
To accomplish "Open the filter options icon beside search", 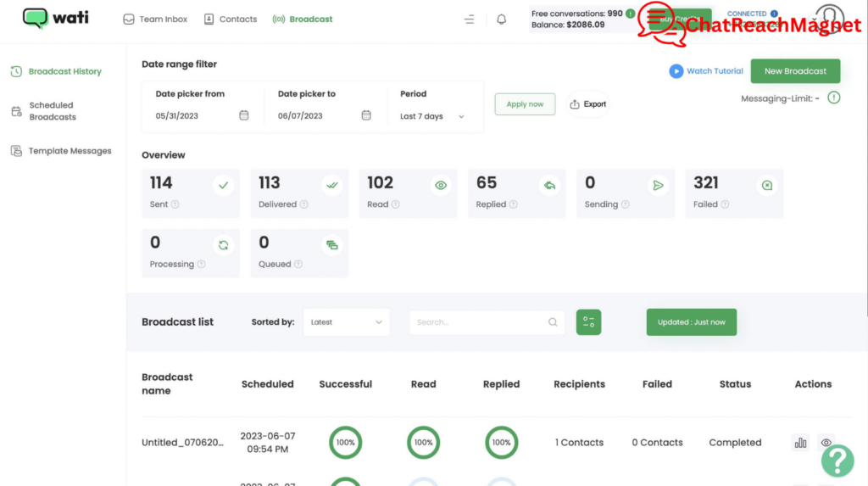I will (588, 322).
